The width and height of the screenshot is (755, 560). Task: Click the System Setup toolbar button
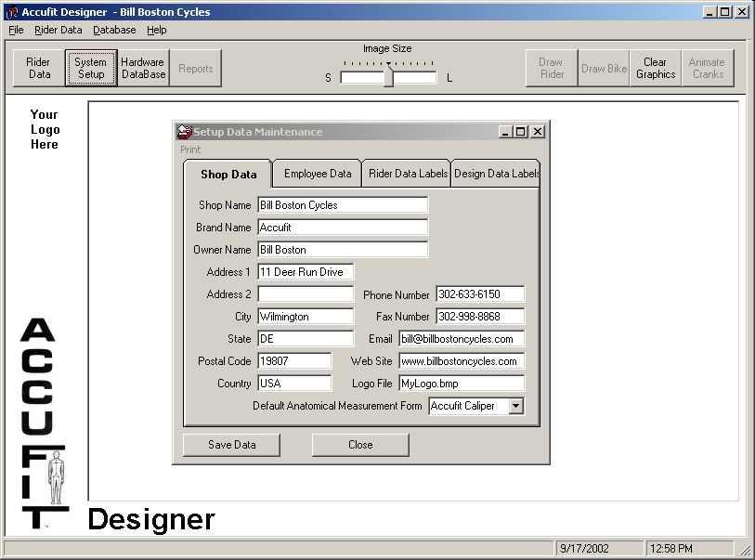91,68
